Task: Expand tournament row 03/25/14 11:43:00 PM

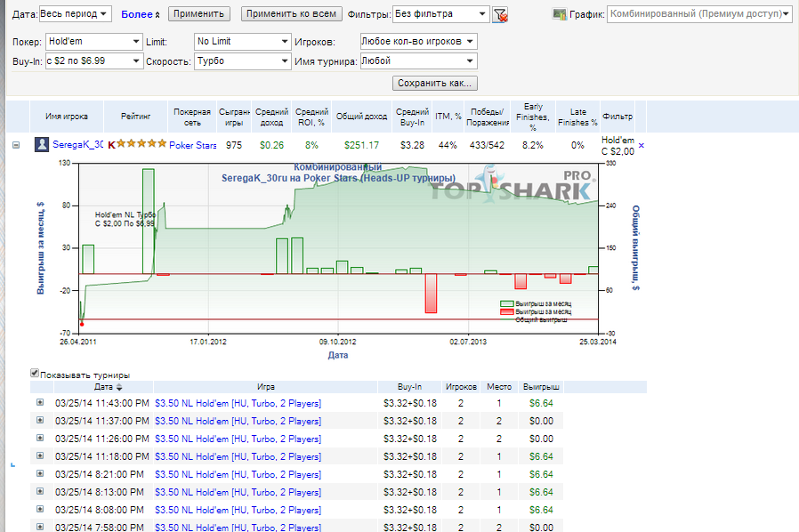Action: tap(40, 403)
